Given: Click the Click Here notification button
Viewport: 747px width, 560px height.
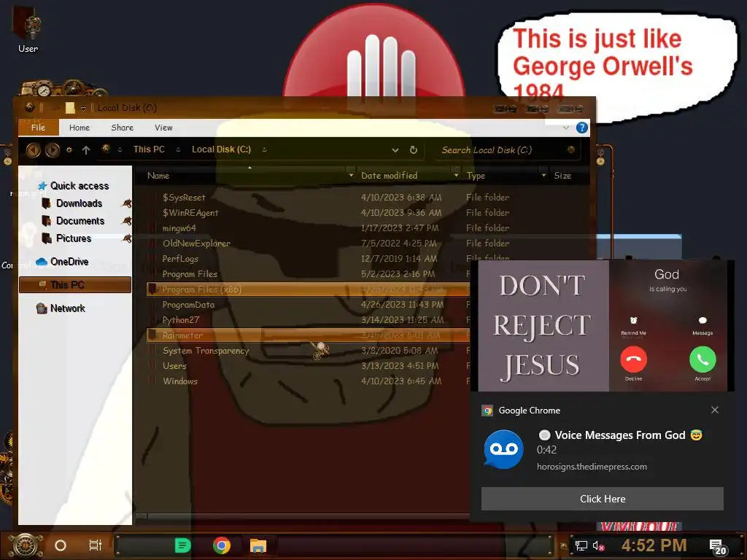Looking at the screenshot, I should 602,499.
